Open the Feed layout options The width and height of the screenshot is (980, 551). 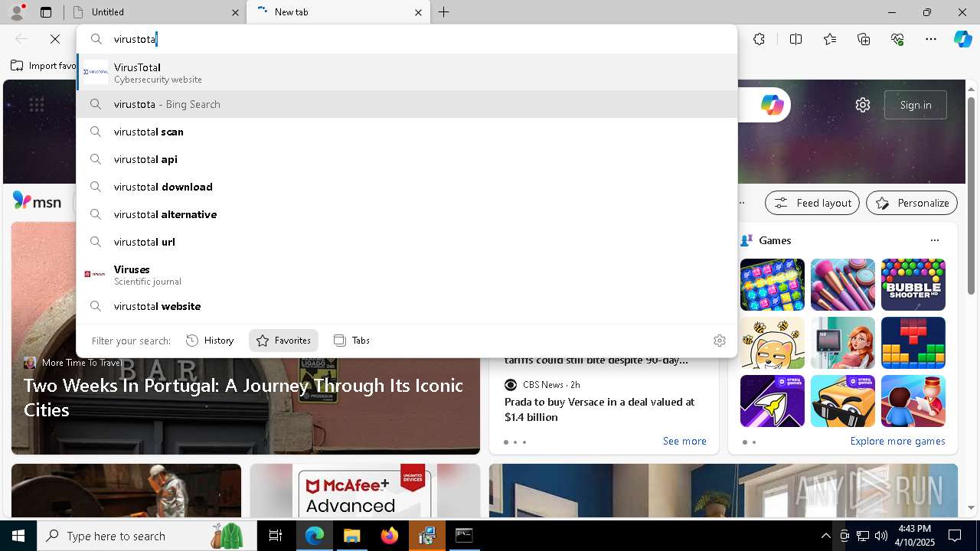click(812, 203)
